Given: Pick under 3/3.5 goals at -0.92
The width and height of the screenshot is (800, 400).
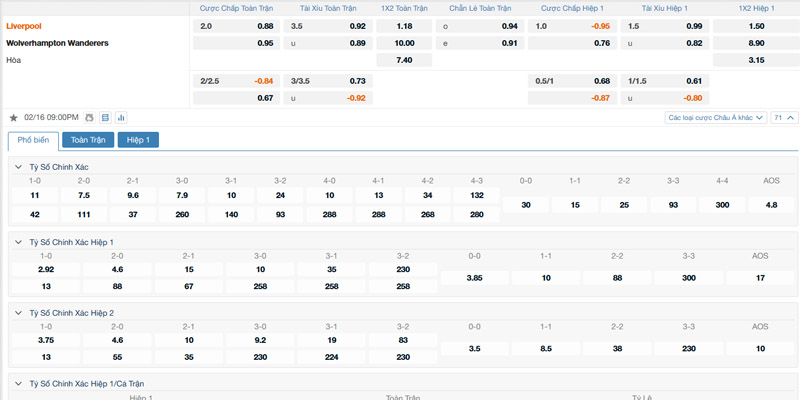Looking at the screenshot, I should click(x=328, y=98).
